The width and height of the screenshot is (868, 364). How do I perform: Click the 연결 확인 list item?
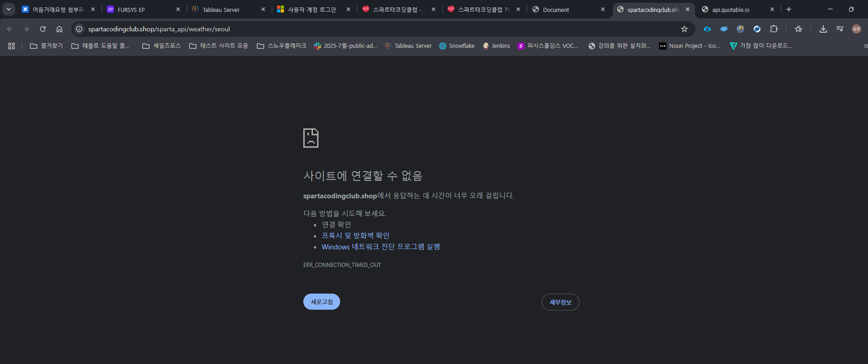coord(336,225)
